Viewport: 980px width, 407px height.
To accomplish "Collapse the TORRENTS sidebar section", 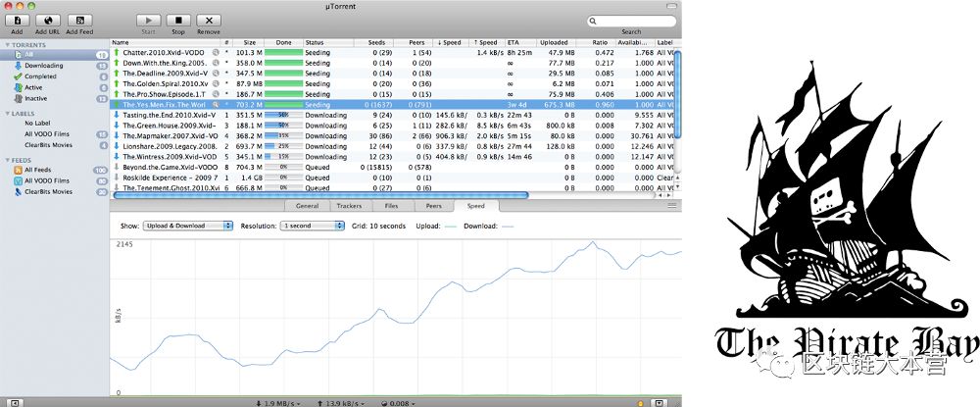I will [8, 46].
